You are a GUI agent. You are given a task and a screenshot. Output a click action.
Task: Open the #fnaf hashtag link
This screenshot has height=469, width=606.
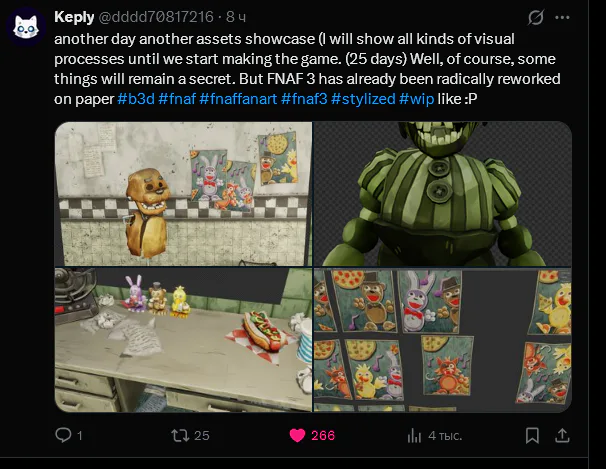(177, 99)
